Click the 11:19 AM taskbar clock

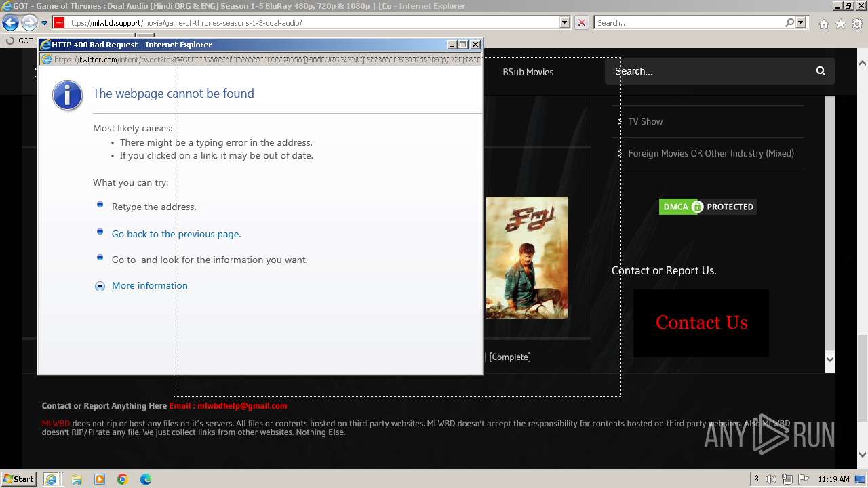point(833,479)
